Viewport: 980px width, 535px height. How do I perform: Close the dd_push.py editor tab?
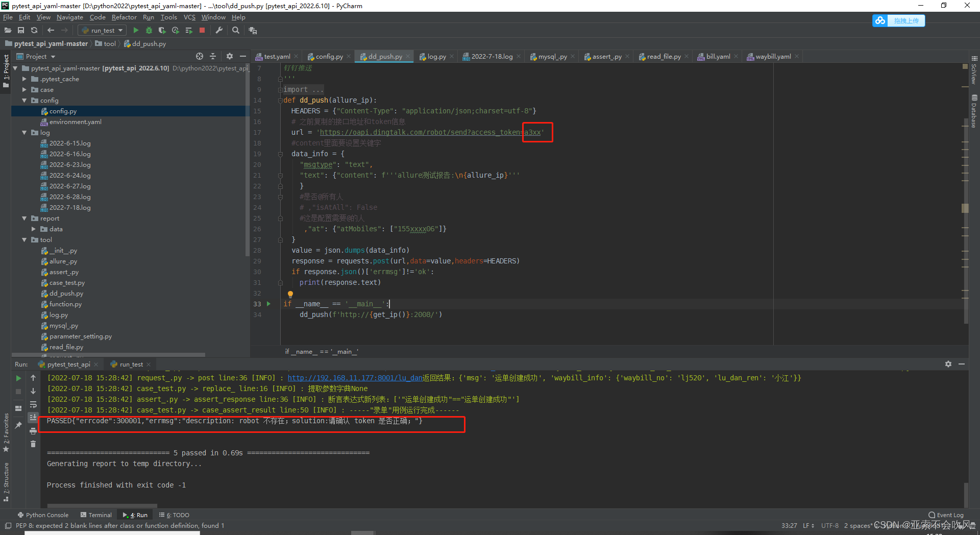click(408, 57)
